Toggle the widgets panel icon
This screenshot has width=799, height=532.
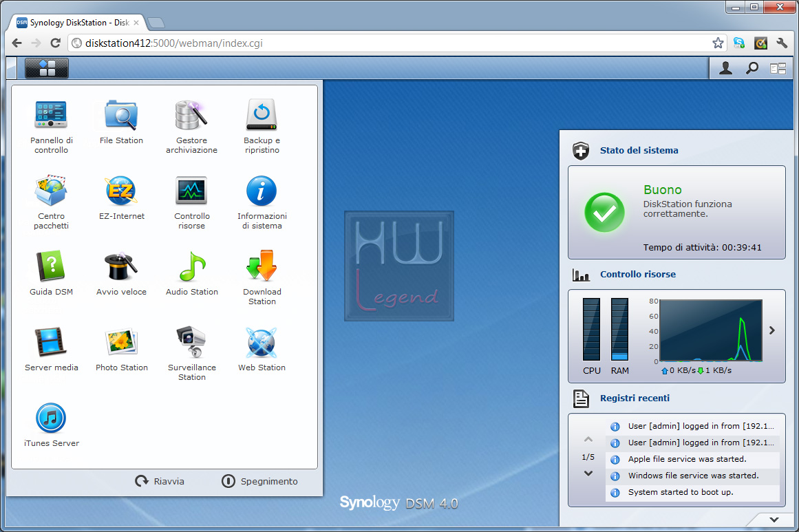pos(778,68)
